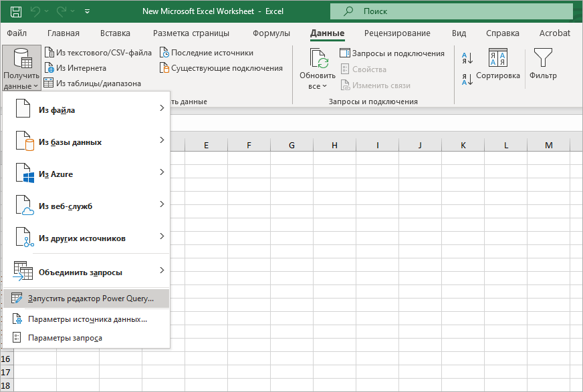Click the Redo arrow icon
Viewport: 583px width, 392px height.
(62, 11)
